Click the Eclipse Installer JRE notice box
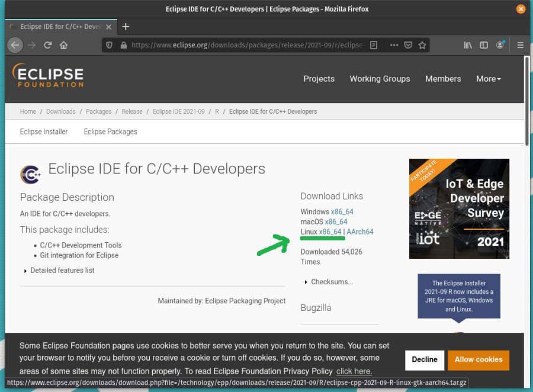The image size is (533, 392). click(459, 296)
